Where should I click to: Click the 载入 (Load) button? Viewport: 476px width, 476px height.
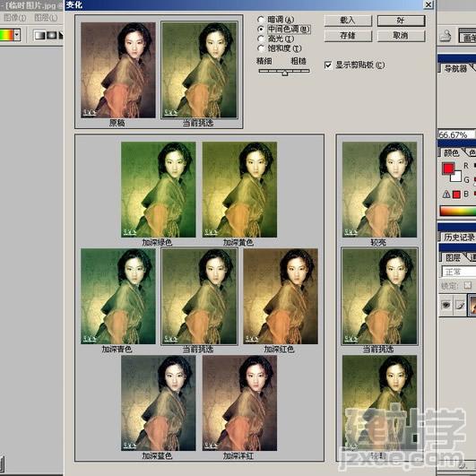(x=348, y=21)
